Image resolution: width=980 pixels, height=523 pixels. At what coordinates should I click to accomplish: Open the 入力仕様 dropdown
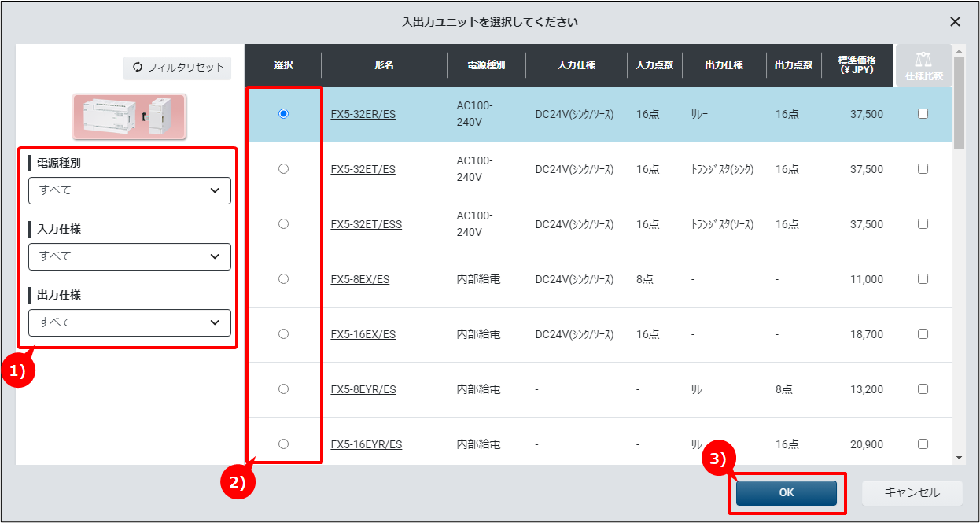click(130, 256)
